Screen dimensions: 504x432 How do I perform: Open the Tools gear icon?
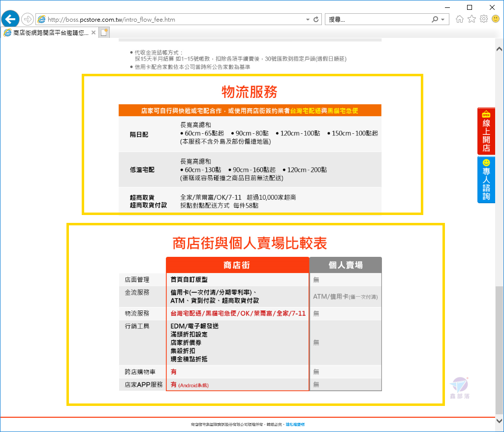click(484, 19)
